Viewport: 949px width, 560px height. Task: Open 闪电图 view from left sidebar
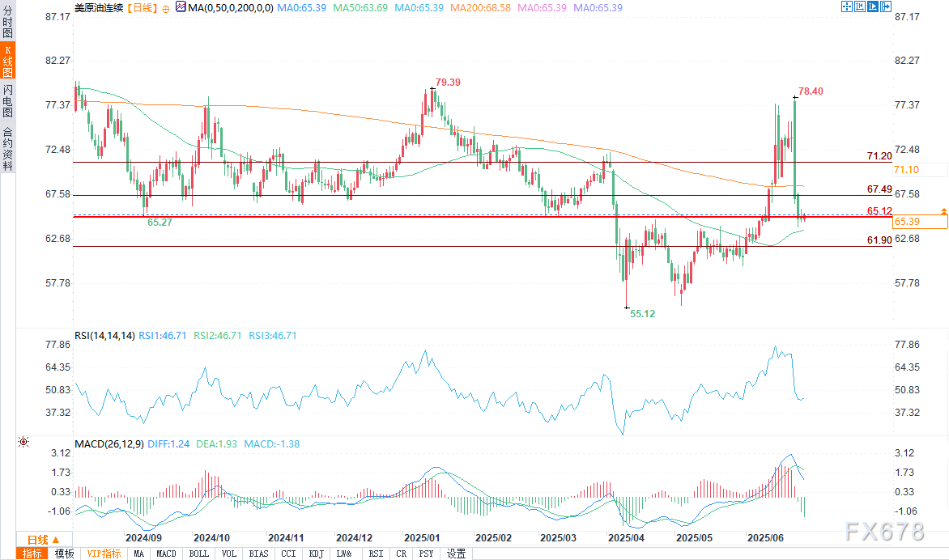point(7,100)
